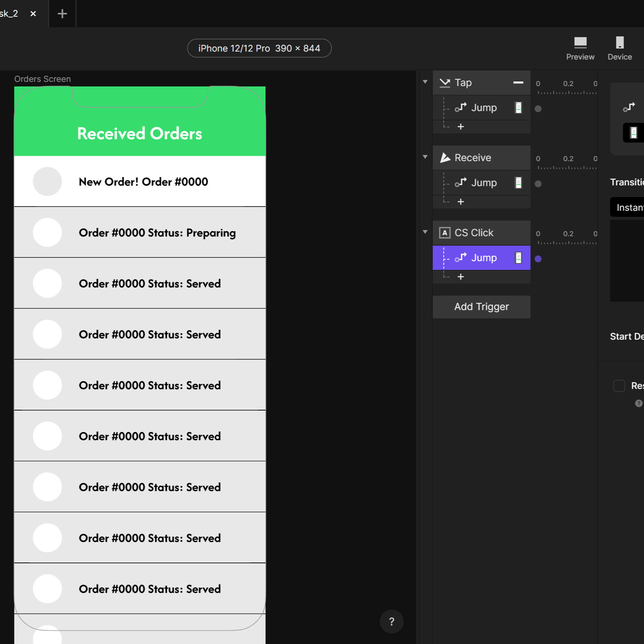Select the highlighted Jump response under CS Click
Image resolution: width=644 pixels, height=644 pixels.
pos(484,258)
